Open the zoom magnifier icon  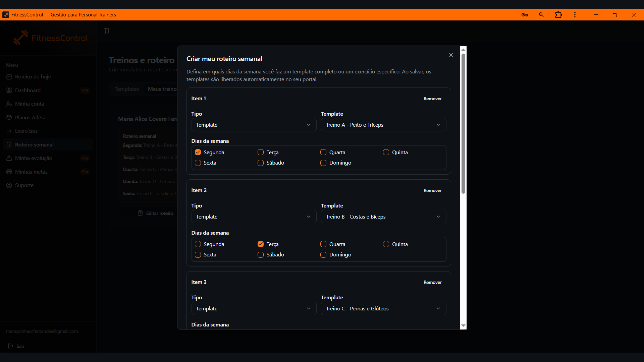(x=541, y=15)
